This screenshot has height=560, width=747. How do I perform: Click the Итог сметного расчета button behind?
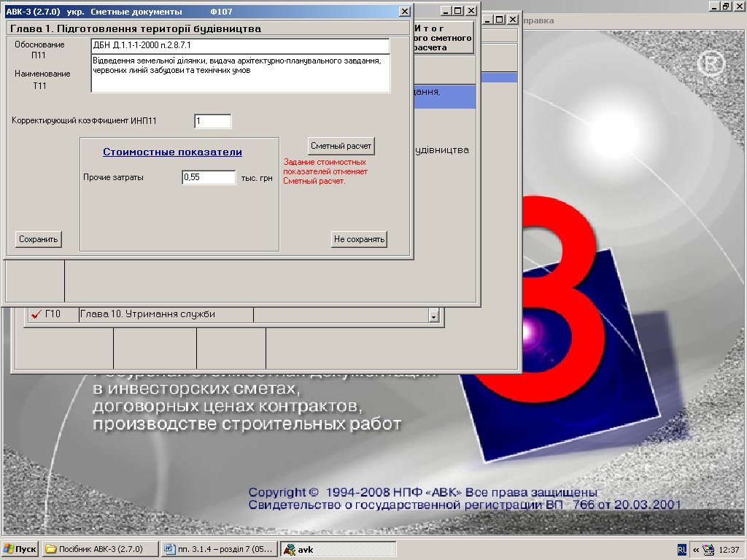(443, 38)
